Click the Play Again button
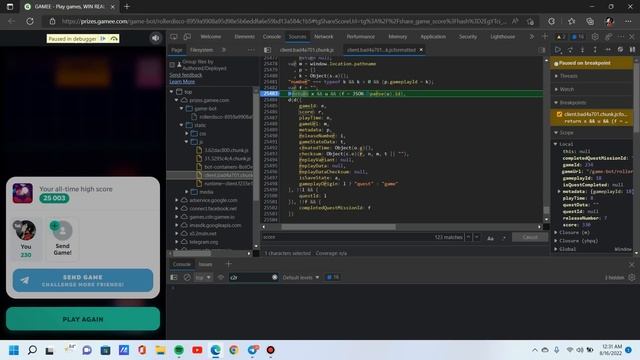Screen dimensions: 640x360 pyautogui.click(x=83, y=319)
